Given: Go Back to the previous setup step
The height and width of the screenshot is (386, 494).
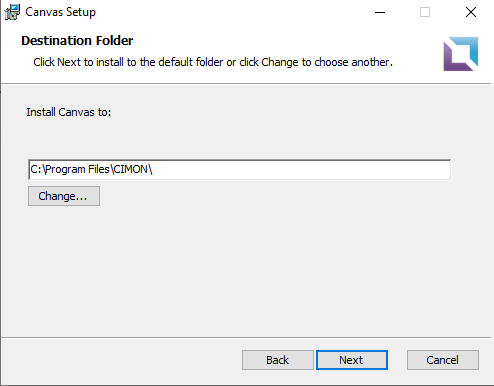Looking at the screenshot, I should coord(278,360).
